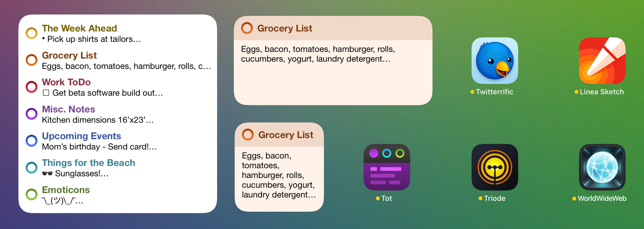The image size is (644, 229).
Task: Click the yellow circle beside The Week Ahead
Action: coord(32,33)
